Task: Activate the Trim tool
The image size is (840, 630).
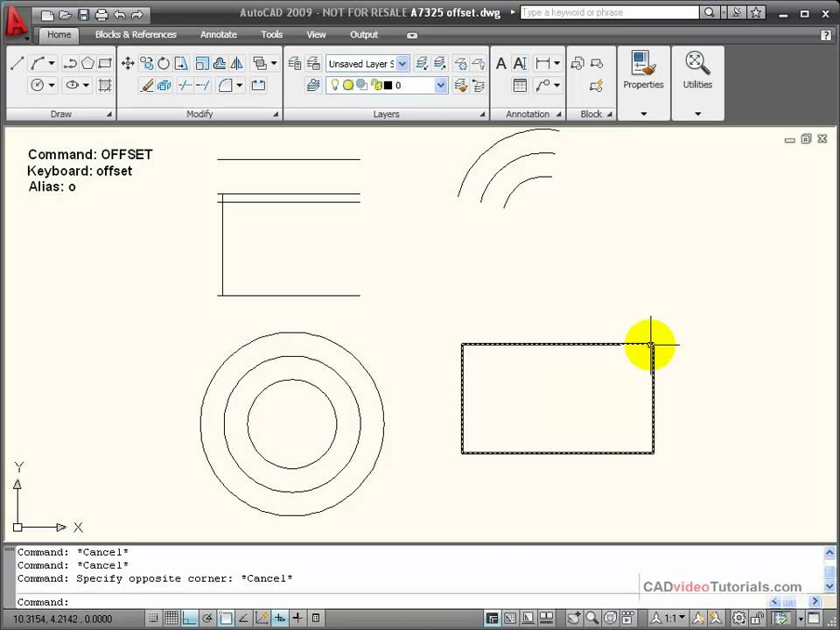Action: pyautogui.click(x=185, y=85)
